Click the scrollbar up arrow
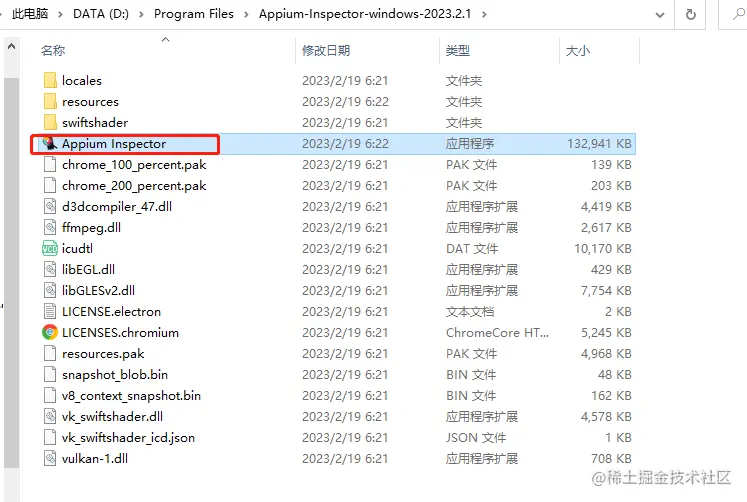This screenshot has height=502, width=747. point(11,46)
